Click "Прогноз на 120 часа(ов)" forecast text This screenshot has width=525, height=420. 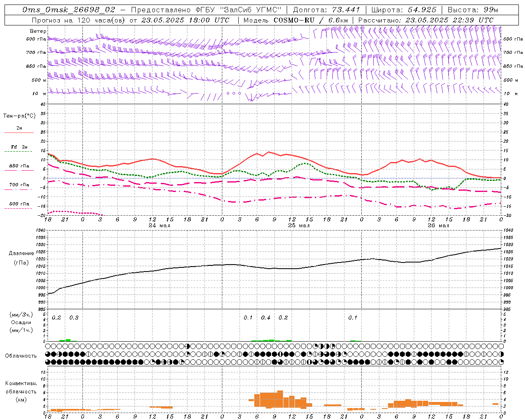pos(79,20)
